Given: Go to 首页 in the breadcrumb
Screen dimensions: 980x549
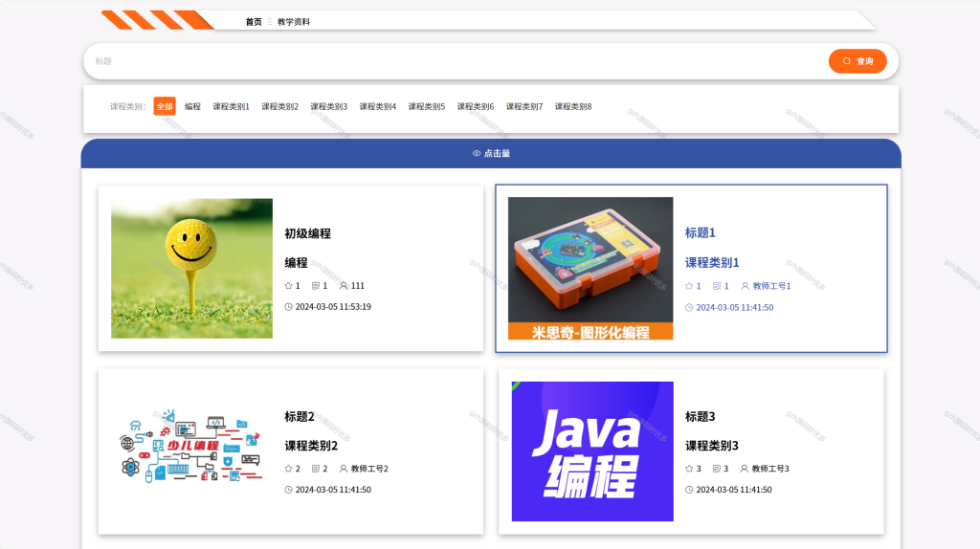Looking at the screenshot, I should click(x=253, y=22).
